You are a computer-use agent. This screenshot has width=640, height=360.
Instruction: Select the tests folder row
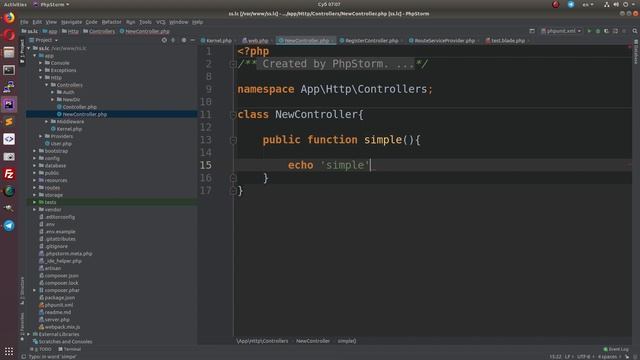point(112,202)
